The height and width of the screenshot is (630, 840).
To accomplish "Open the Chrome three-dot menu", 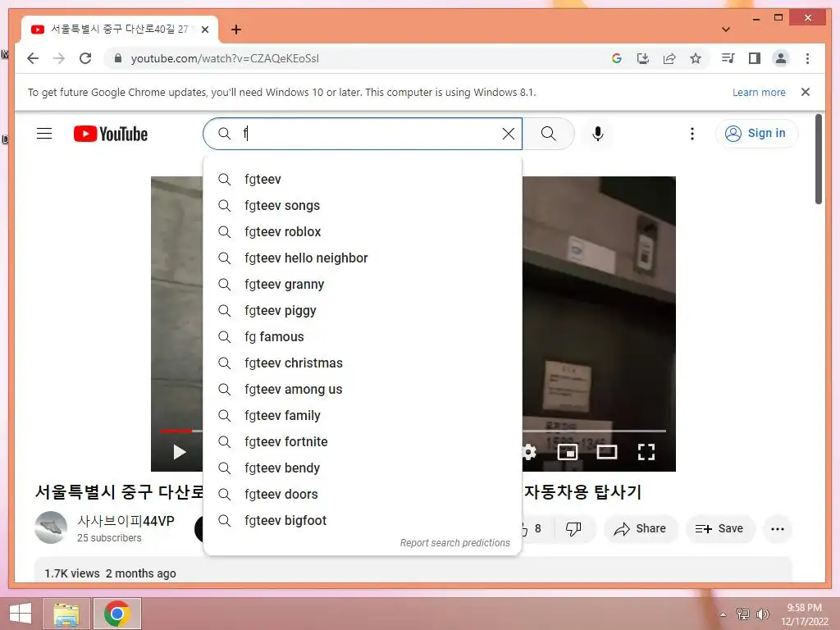I will click(807, 58).
